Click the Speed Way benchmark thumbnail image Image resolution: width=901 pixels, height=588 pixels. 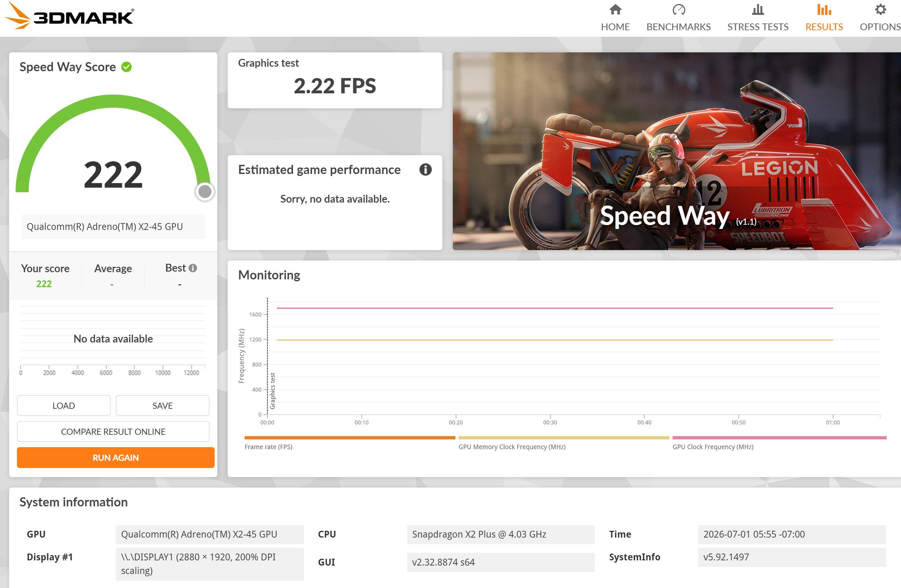pos(677,151)
